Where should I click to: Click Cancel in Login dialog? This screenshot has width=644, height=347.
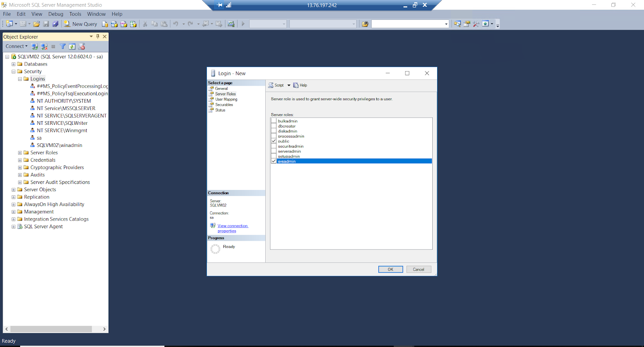(419, 269)
